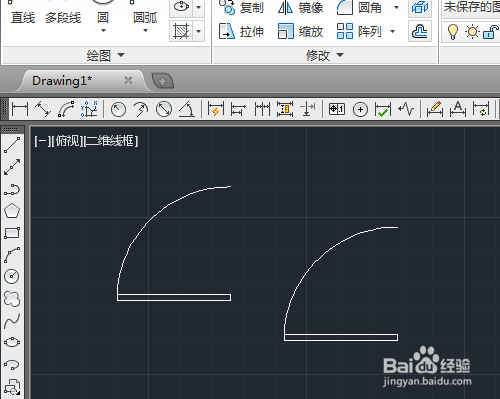Select the dimension Inspection tool
The width and height of the screenshot is (500, 399).
(383, 109)
